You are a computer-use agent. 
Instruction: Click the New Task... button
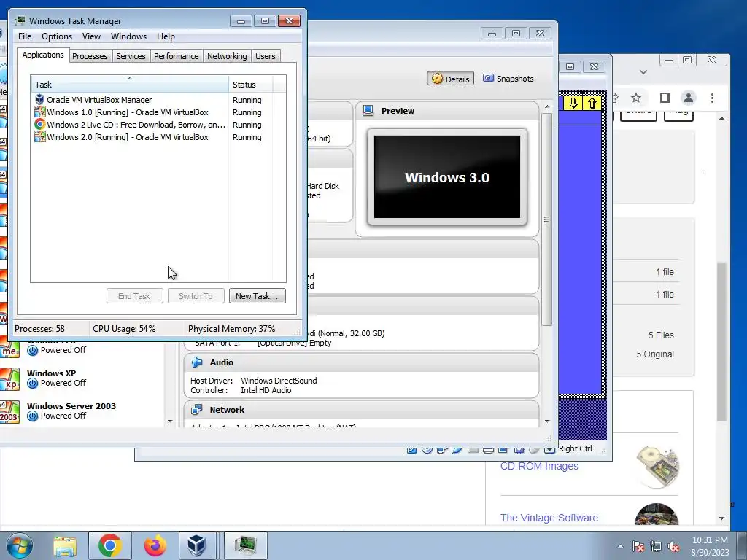(257, 296)
